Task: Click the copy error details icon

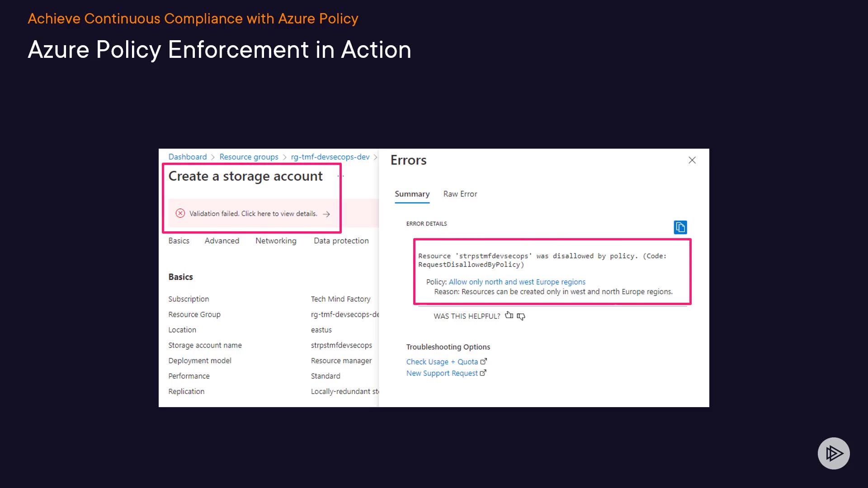Action: (680, 227)
